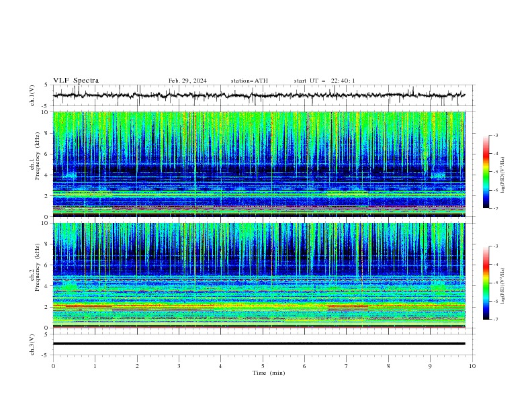Screen dimensions: 532x411
Task: Click the time axis tick label "6"
Action: pos(304,366)
